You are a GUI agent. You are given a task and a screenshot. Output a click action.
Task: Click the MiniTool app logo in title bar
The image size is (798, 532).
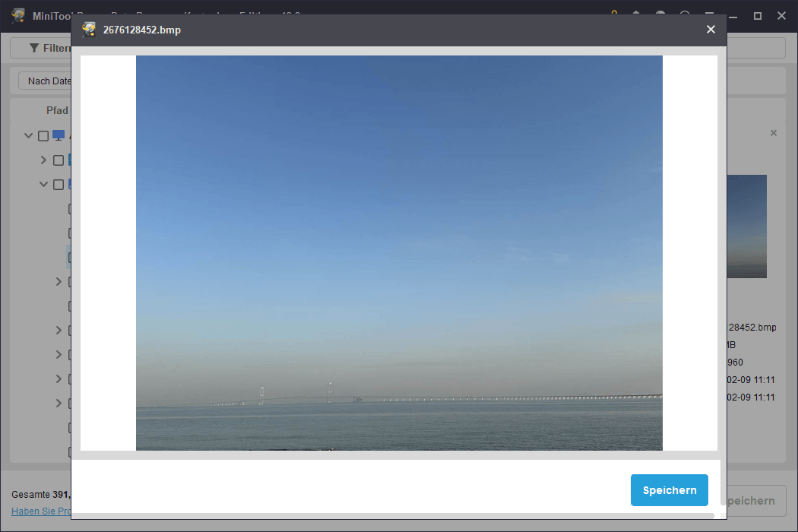click(x=18, y=15)
